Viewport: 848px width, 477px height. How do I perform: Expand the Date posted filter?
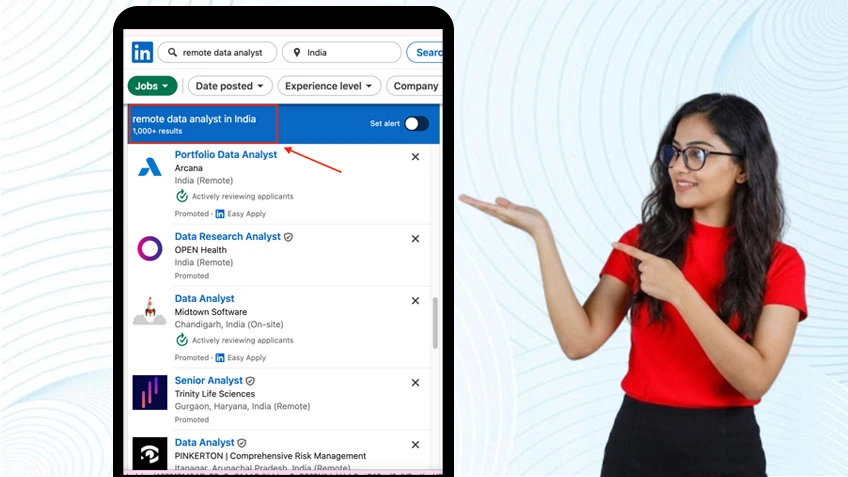pyautogui.click(x=230, y=86)
